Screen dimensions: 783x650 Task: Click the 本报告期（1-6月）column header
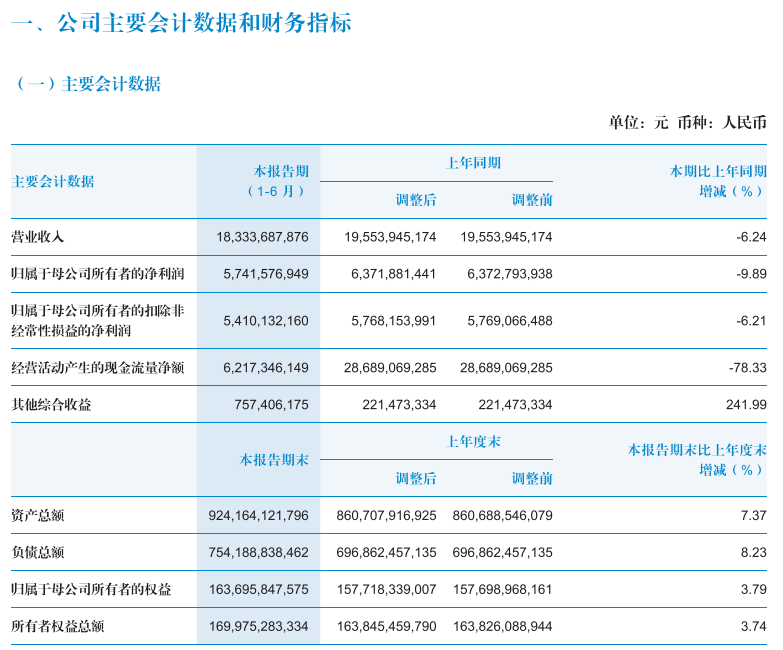click(274, 181)
